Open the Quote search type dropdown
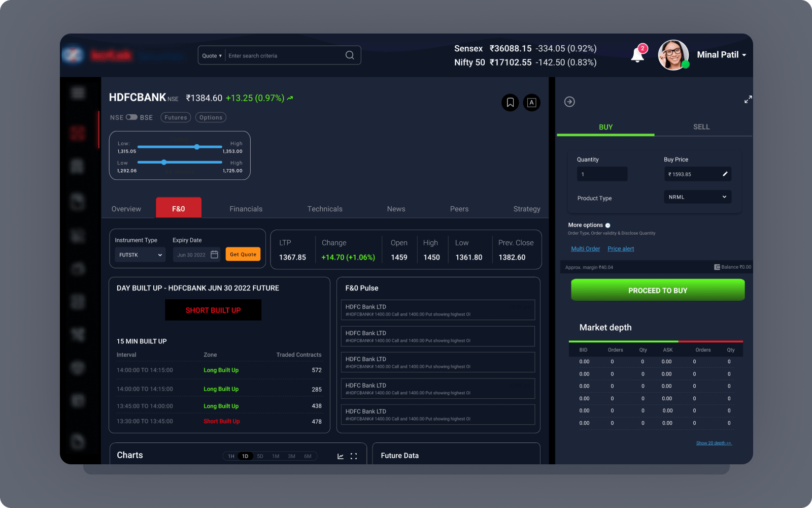 [212, 56]
